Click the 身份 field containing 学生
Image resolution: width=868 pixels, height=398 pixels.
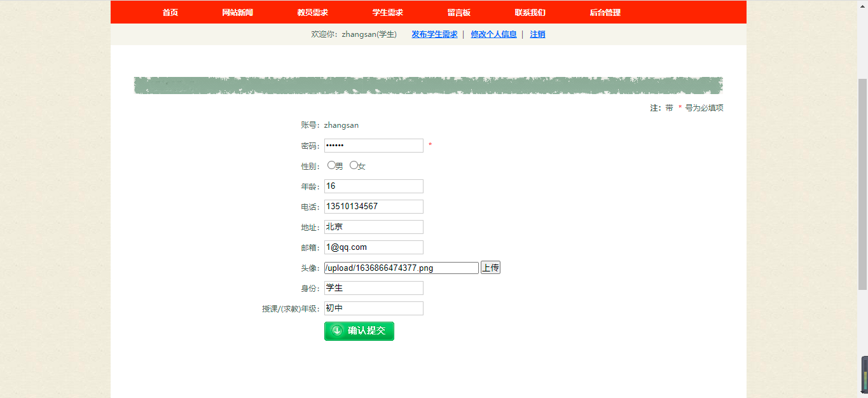coord(374,288)
